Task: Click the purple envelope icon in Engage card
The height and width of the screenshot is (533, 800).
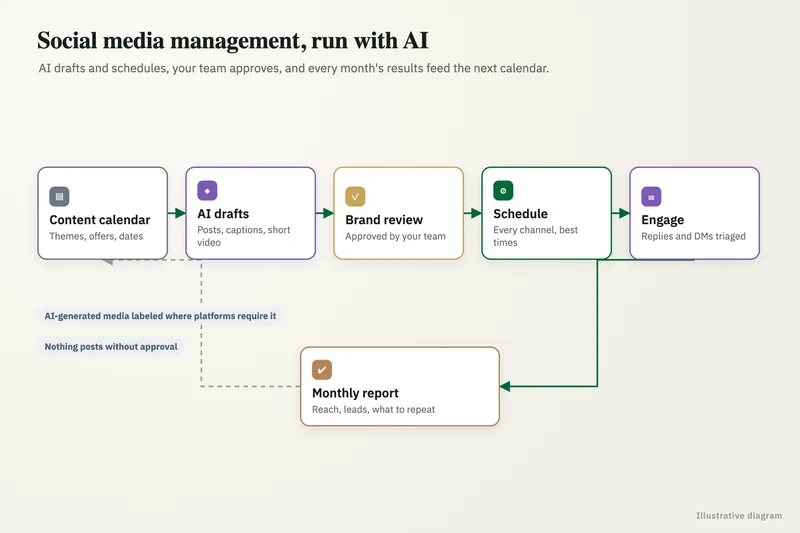Action: pyautogui.click(x=651, y=196)
